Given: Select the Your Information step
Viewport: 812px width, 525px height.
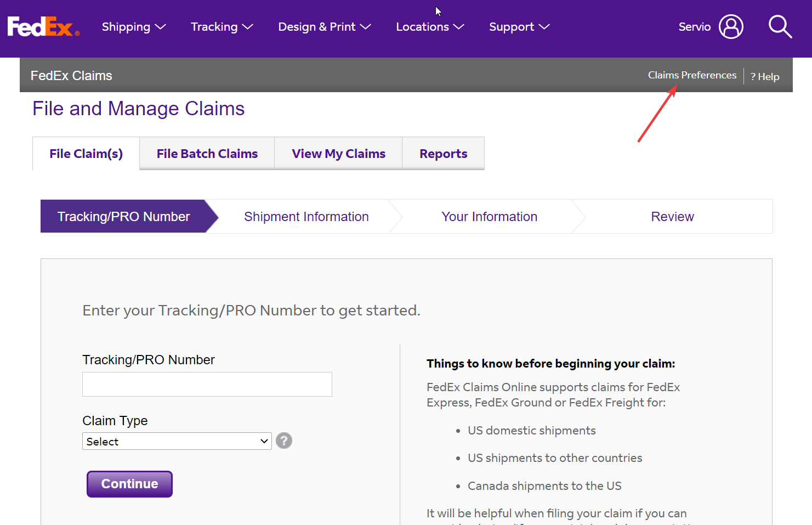Looking at the screenshot, I should 489,217.
